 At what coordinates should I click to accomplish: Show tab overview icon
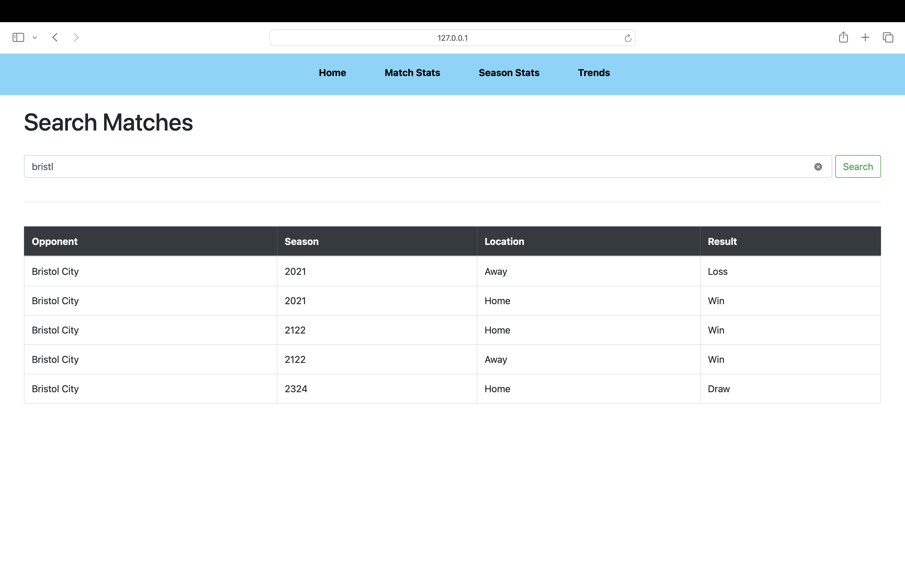[888, 37]
